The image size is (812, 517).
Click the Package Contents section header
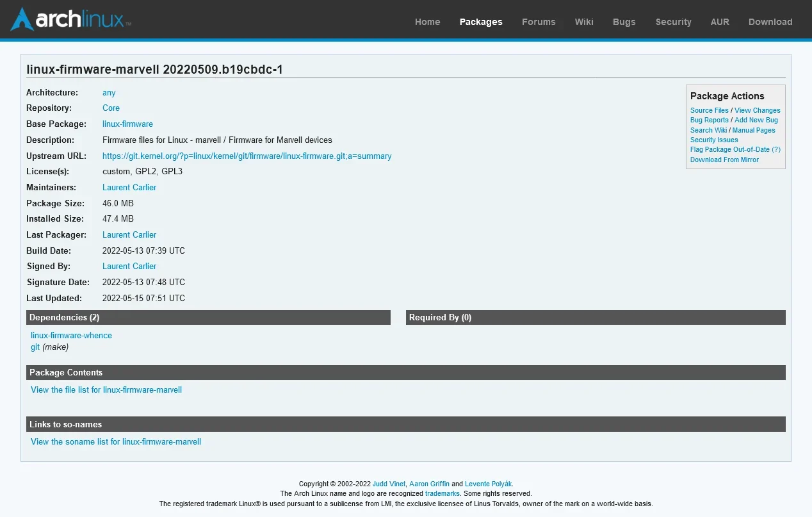pos(406,373)
